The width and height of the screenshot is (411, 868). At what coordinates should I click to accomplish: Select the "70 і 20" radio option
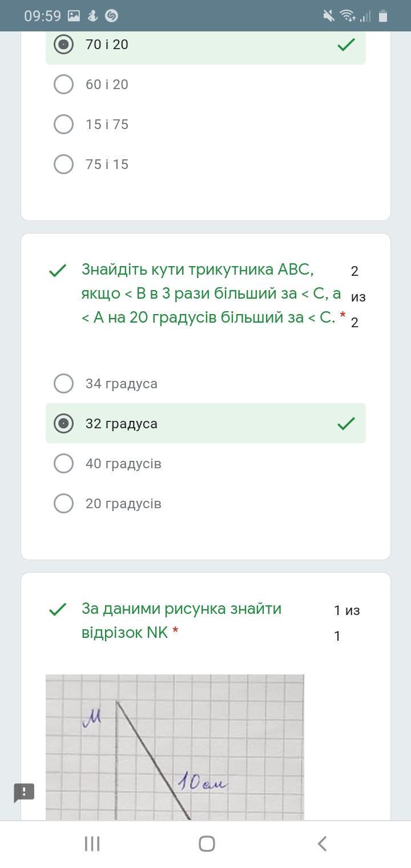pos(205,45)
